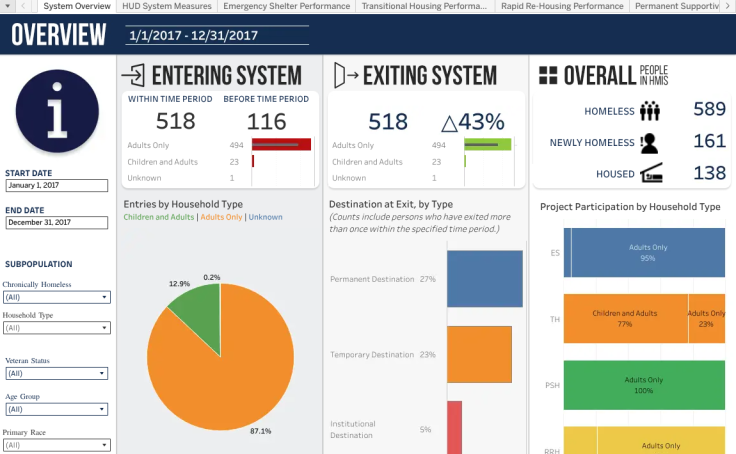736x454 pixels.
Task: Click the TH Adults Only 23% segment
Action: tap(706, 319)
